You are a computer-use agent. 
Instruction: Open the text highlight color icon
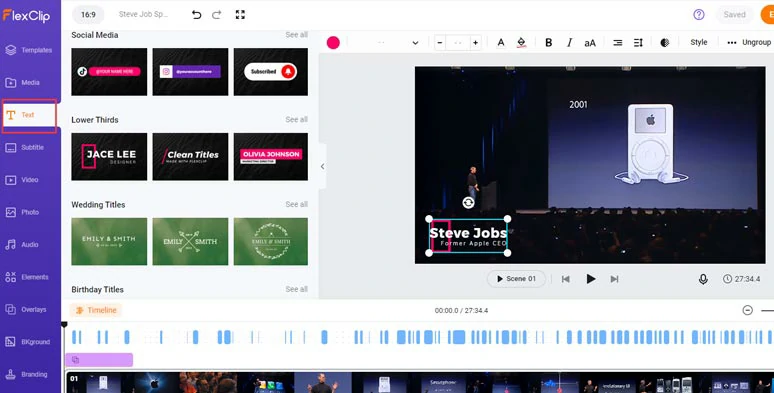click(521, 42)
